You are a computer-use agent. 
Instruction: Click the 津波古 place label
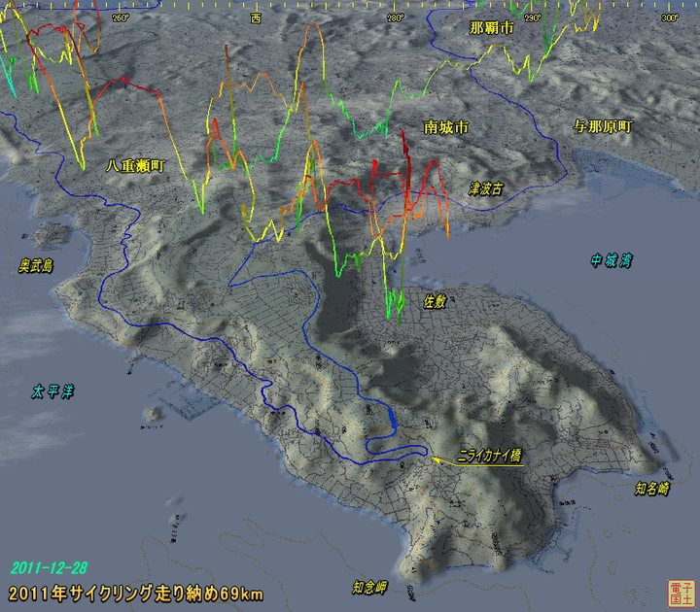tap(485, 187)
